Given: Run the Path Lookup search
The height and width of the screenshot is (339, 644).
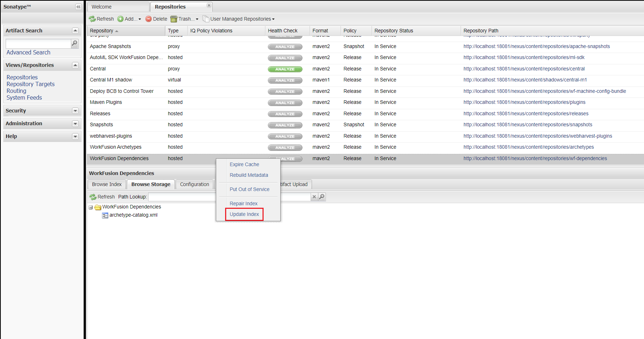Looking at the screenshot, I should point(322,197).
